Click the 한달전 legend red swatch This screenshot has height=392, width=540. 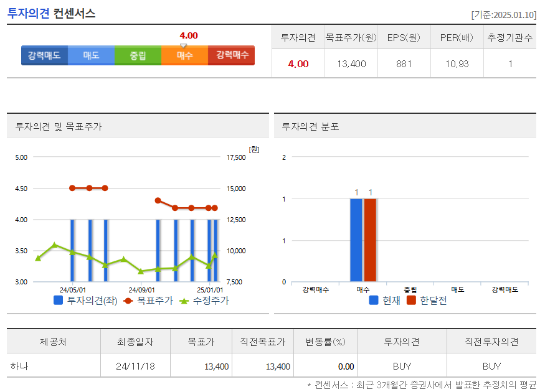[411, 300]
